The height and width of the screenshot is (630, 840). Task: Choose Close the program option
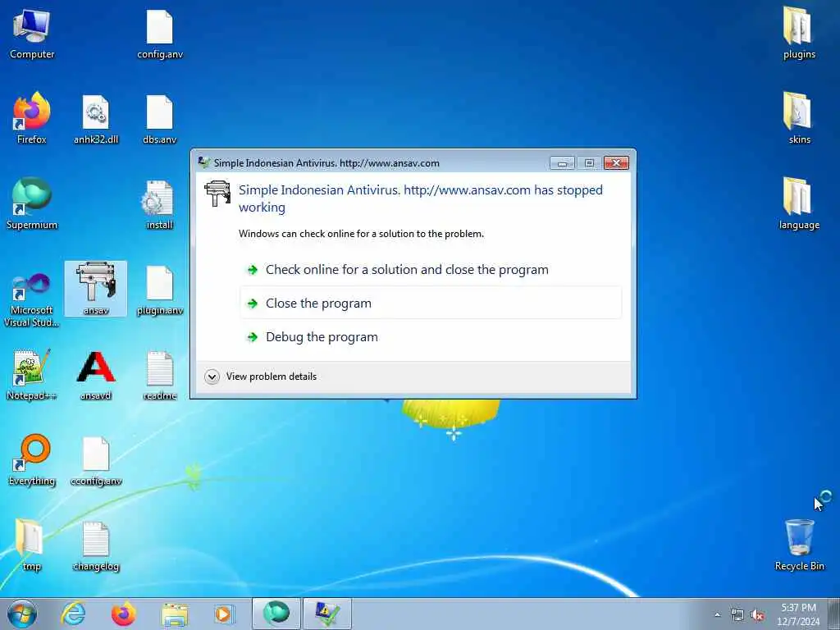pyautogui.click(x=431, y=304)
